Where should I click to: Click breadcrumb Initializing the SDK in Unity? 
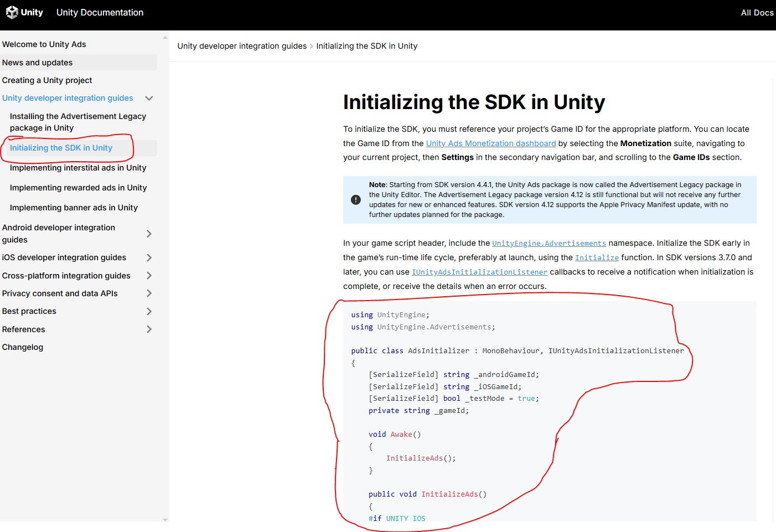point(367,46)
